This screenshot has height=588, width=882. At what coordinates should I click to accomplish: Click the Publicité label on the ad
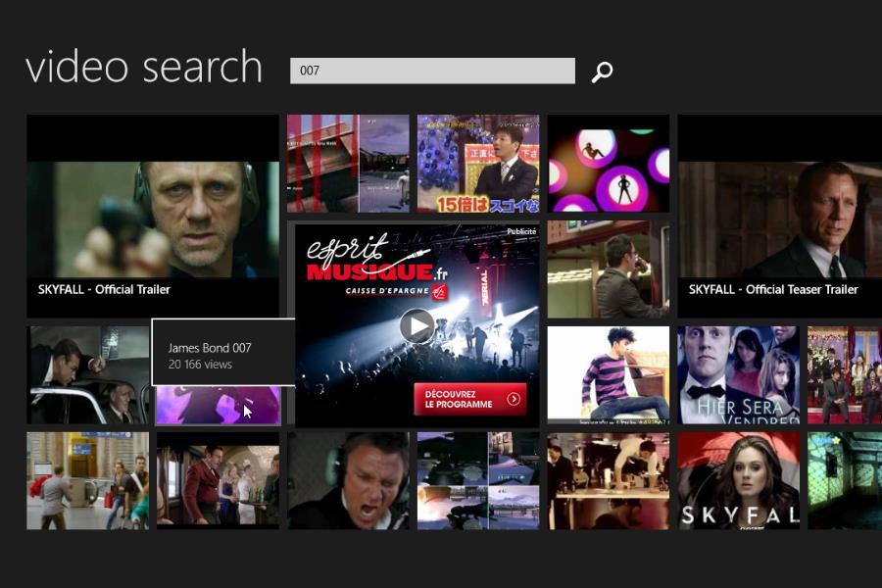pos(521,231)
